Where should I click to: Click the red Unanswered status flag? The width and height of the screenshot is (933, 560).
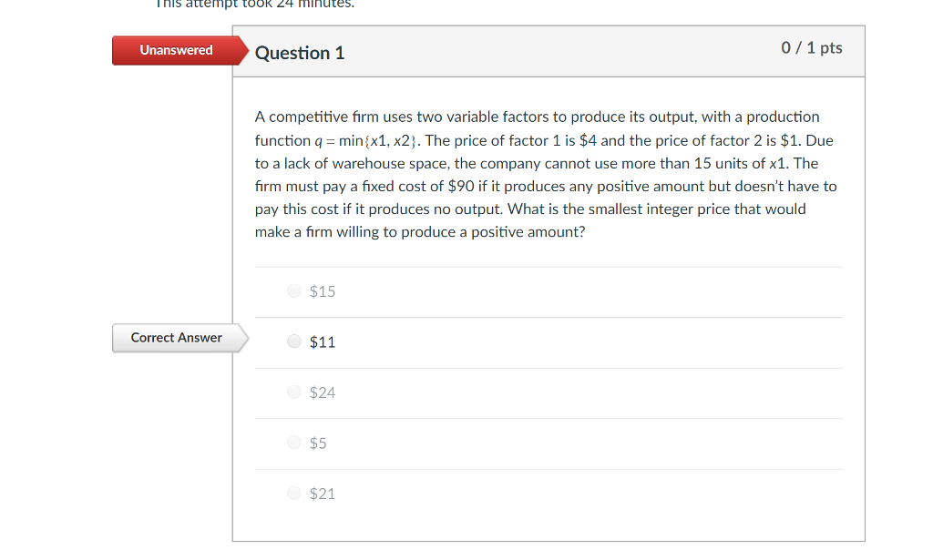(x=173, y=50)
